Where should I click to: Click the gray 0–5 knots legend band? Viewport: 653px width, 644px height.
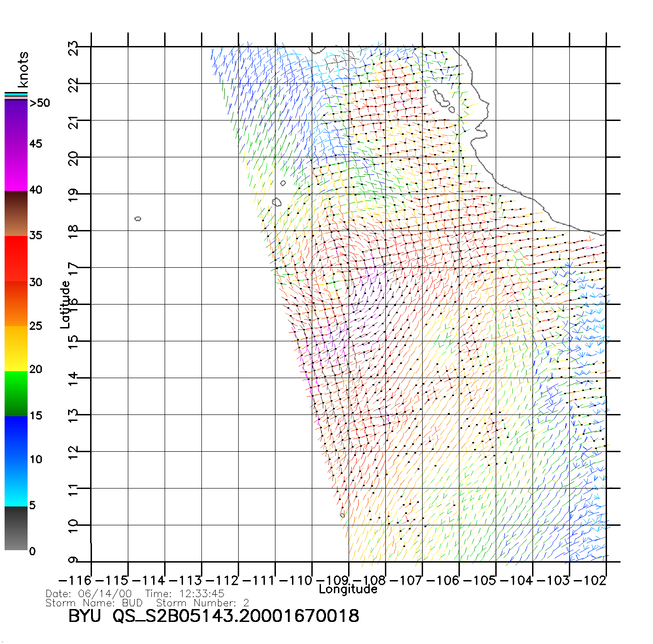coord(16,528)
